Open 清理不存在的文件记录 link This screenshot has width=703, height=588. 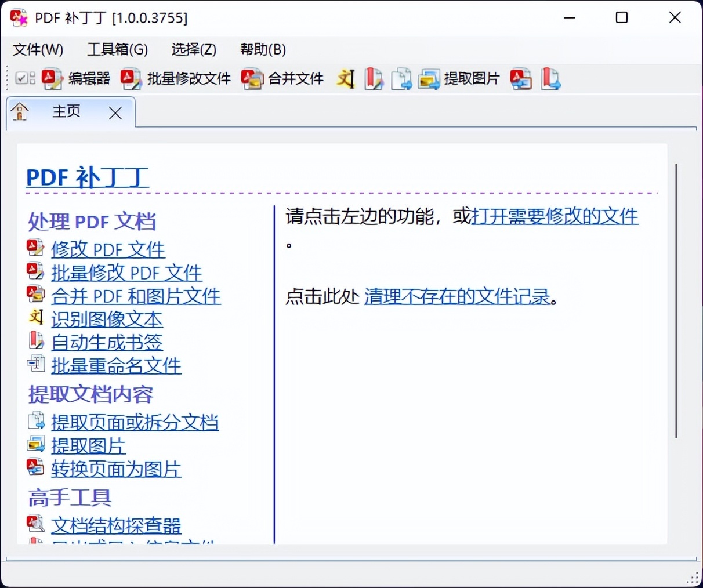click(456, 296)
